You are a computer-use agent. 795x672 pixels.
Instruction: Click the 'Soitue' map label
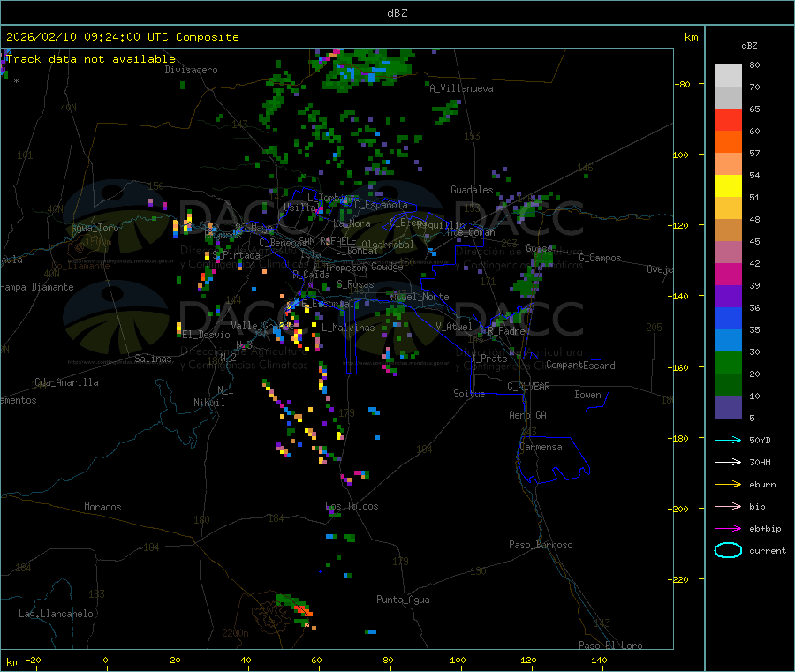pos(469,394)
